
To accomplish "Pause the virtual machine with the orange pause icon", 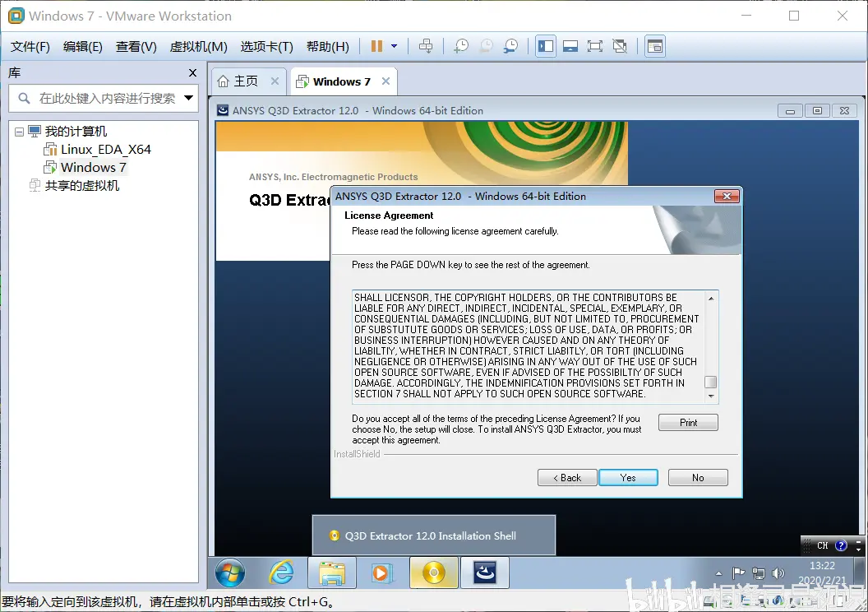I will [376, 47].
